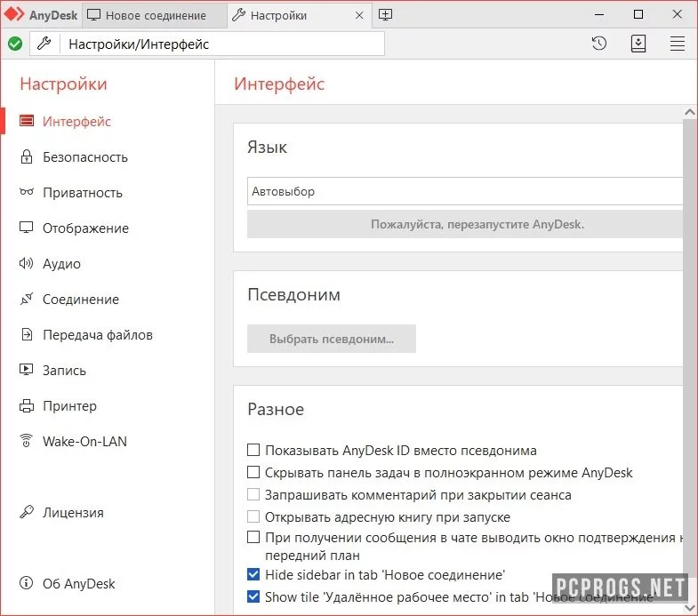Maximize the AnyDesk window
Viewport: 698px width, 616px height.
(638, 15)
